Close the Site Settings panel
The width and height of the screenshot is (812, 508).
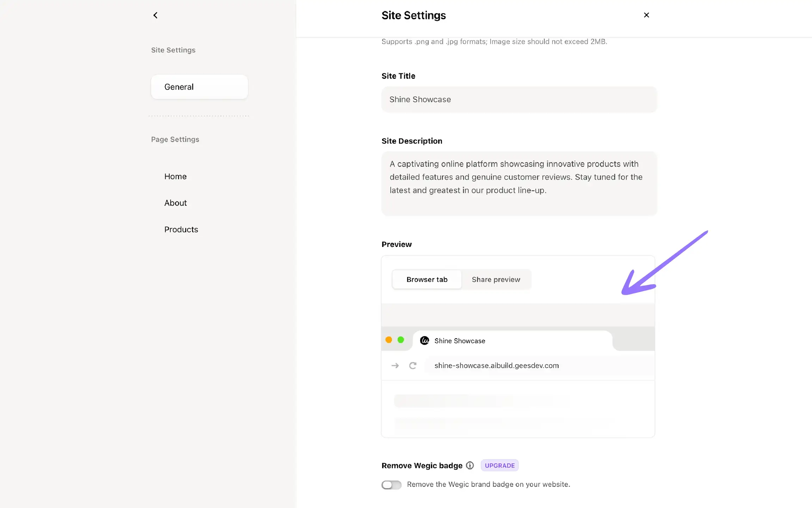point(646,15)
